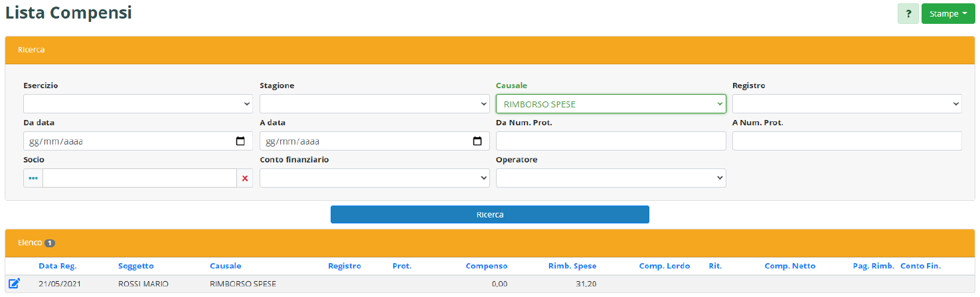
Task: Clear the Socio field with red X
Action: coord(245,178)
